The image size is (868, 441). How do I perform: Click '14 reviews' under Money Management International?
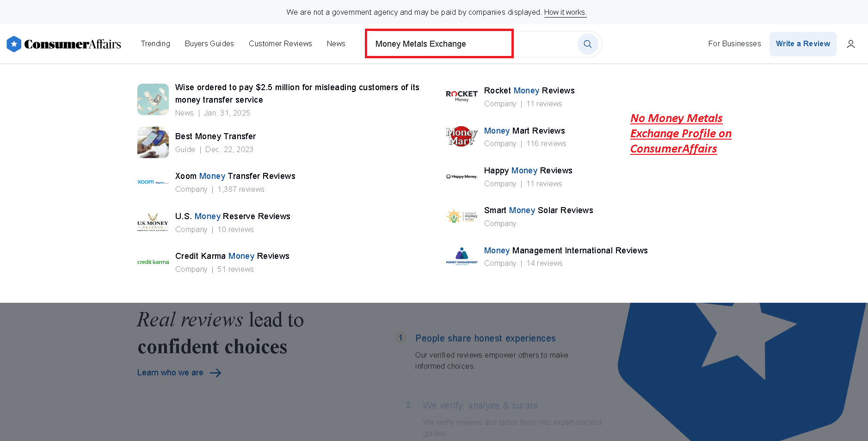point(545,263)
